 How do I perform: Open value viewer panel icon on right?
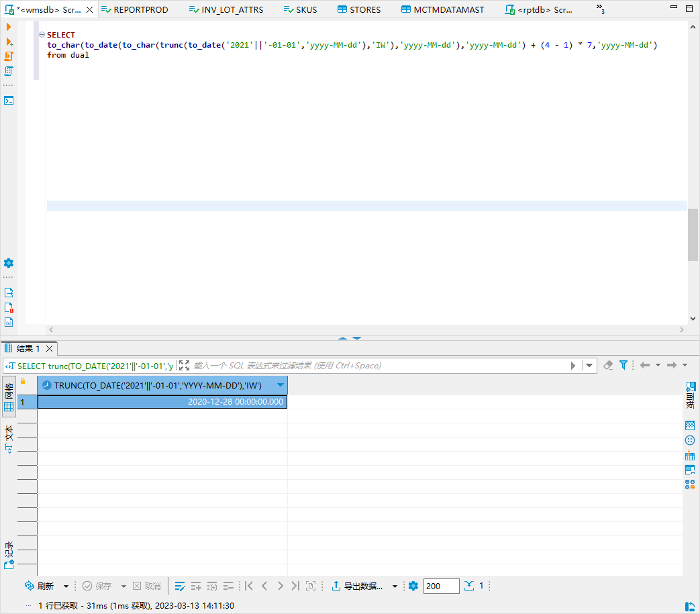(x=690, y=425)
